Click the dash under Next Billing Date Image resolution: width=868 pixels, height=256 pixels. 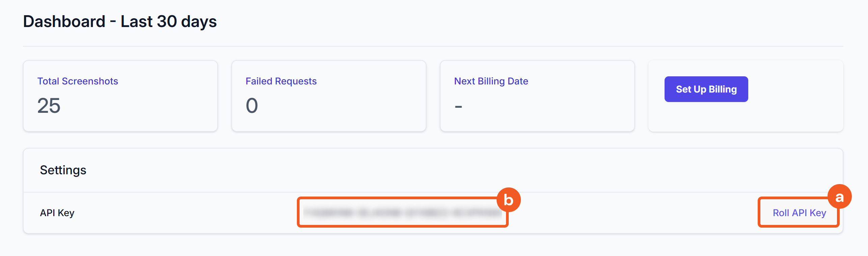point(458,107)
